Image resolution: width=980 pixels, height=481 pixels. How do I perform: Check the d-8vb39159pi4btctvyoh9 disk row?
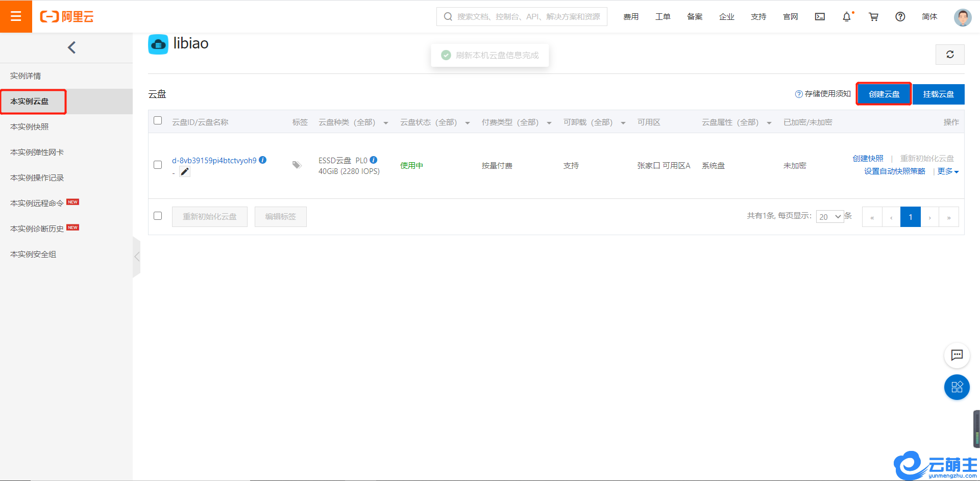(x=158, y=165)
